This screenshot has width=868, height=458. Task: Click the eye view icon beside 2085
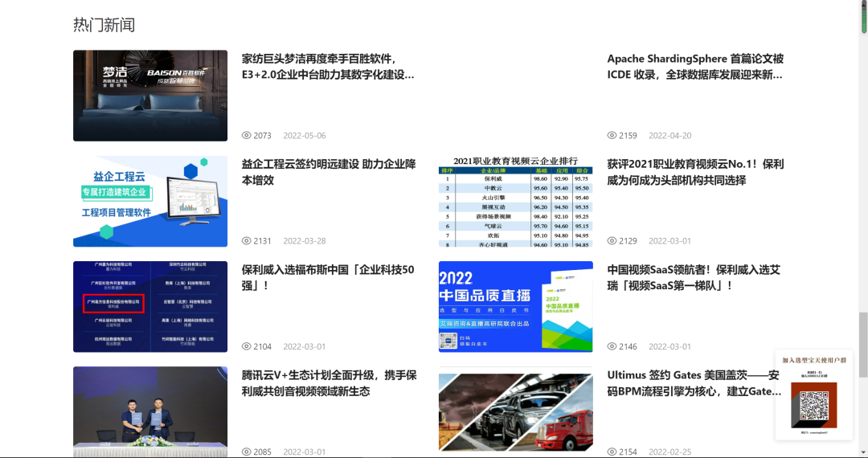point(247,452)
